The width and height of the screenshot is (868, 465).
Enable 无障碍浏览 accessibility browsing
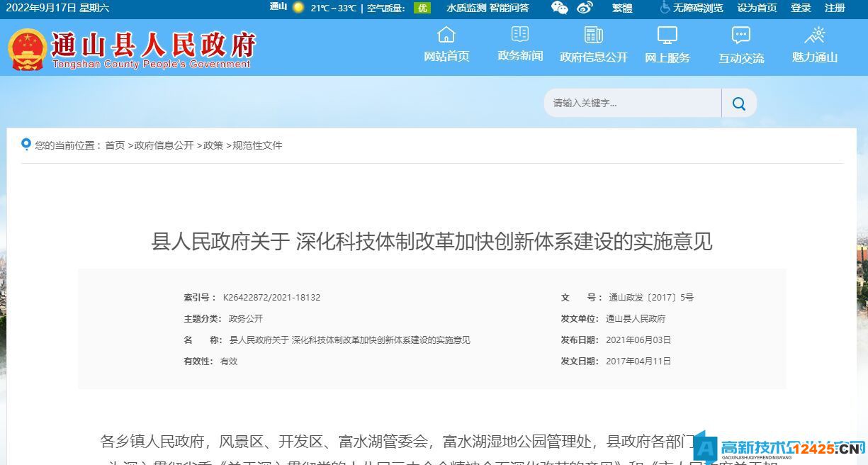(x=700, y=8)
